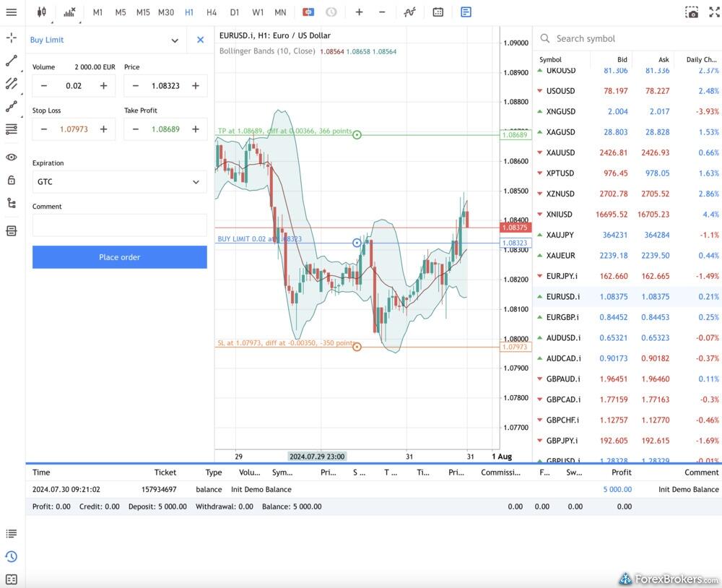Open the candlestick chart type dropdown

point(41,12)
